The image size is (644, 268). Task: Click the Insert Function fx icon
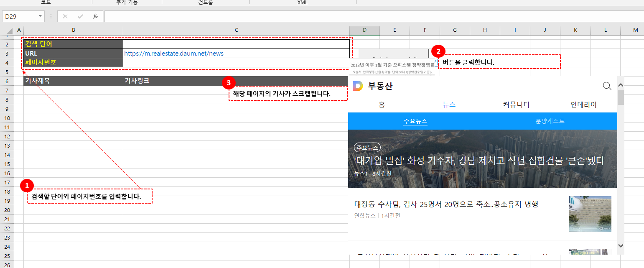(x=95, y=16)
